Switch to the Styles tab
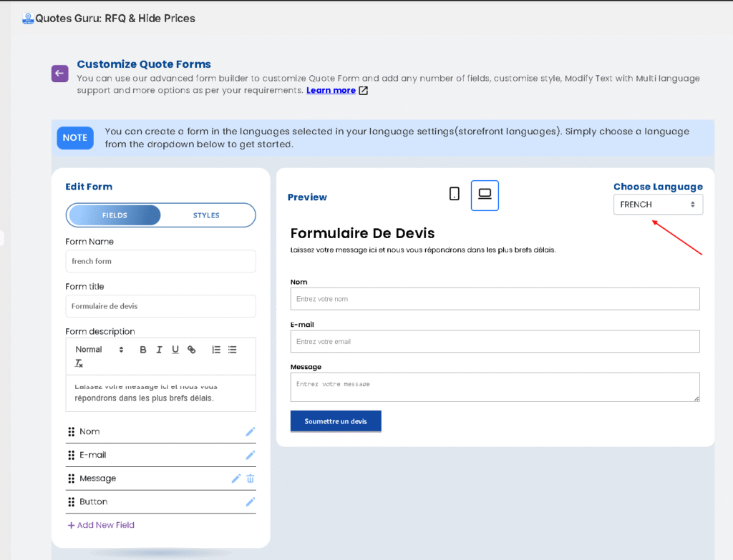733x560 pixels. click(206, 215)
